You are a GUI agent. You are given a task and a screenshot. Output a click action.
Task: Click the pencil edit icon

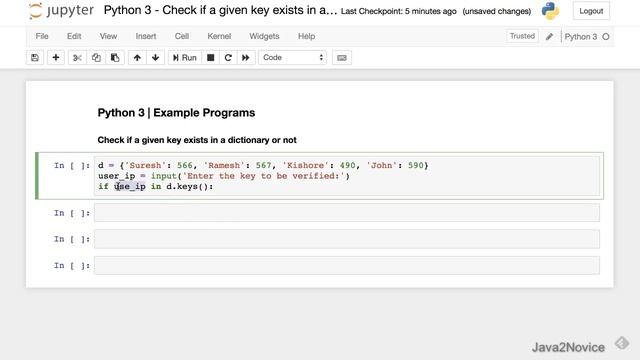coord(549,36)
